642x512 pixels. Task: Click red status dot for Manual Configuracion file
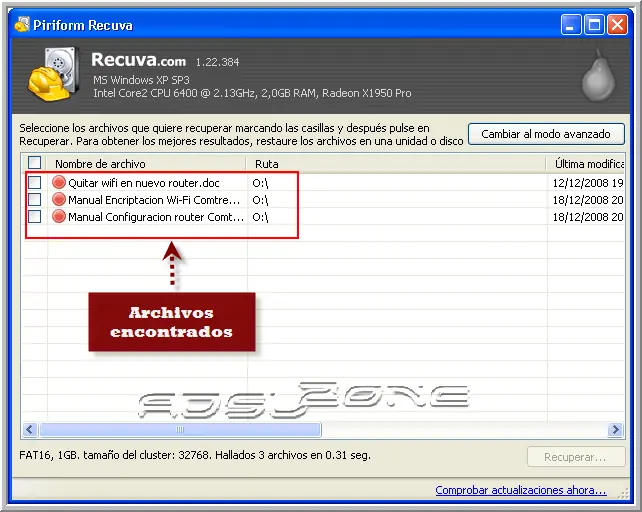[59, 216]
